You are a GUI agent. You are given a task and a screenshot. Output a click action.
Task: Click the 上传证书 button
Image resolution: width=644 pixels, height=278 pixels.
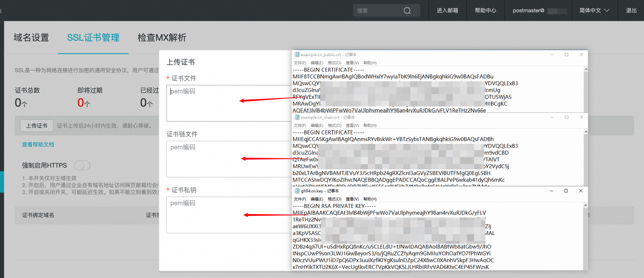(36, 126)
